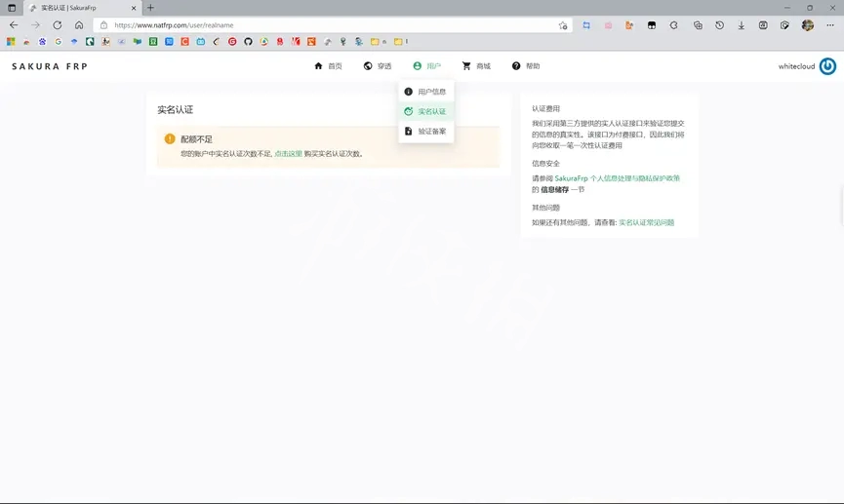Click the browser forward arrow
Image resolution: width=844 pixels, height=504 pixels.
tap(35, 25)
